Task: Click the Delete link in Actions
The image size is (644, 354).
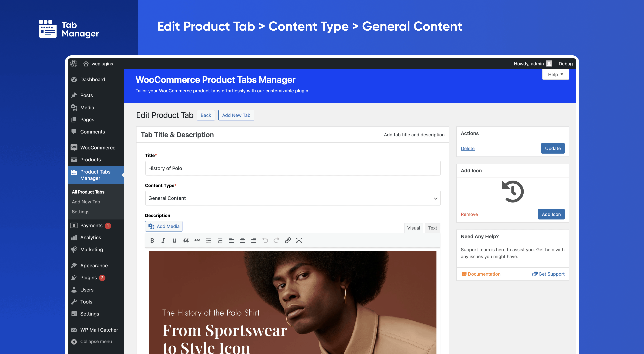Action: pos(468,148)
